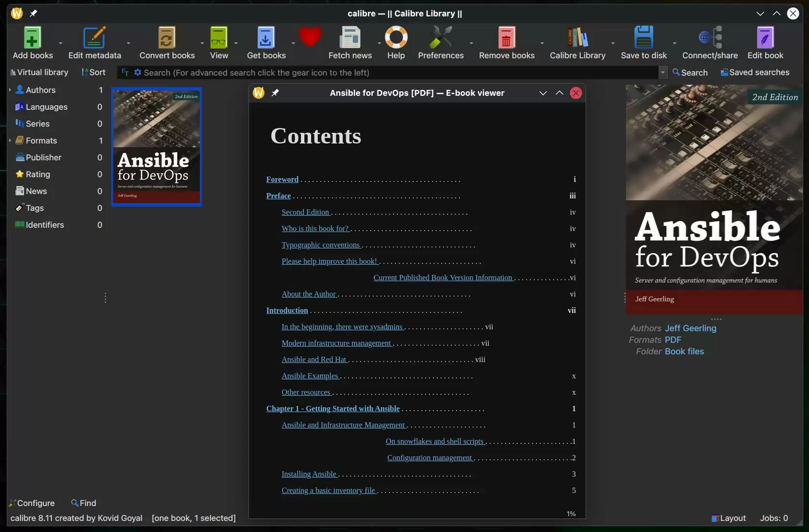This screenshot has height=532, width=809.
Task: Open the Layout menu in status bar
Action: [x=728, y=518]
